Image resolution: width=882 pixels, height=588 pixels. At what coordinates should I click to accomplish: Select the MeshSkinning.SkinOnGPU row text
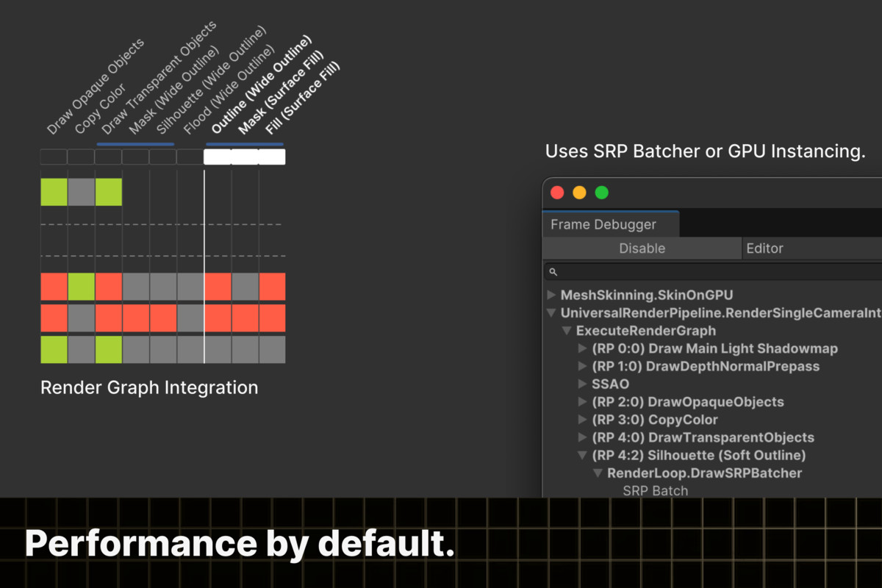pyautogui.click(x=647, y=295)
